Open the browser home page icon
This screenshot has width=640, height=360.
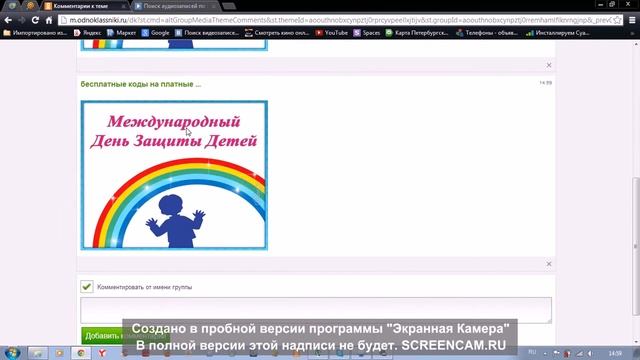pyautogui.click(x=49, y=20)
